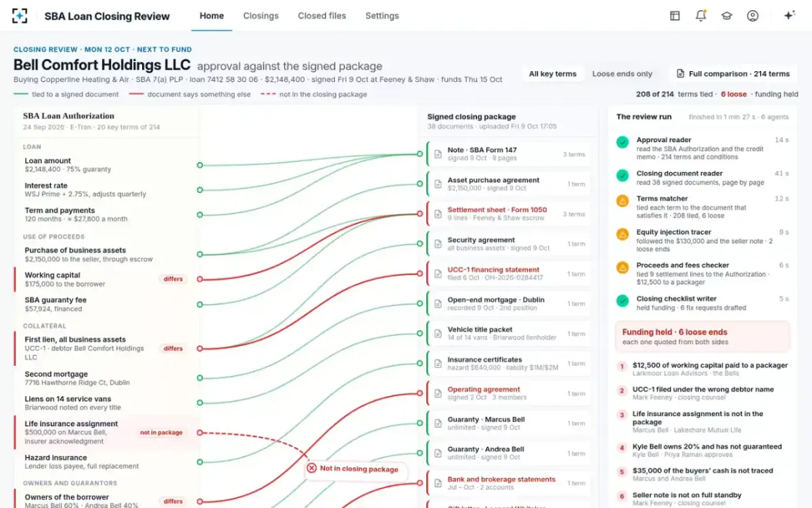812x508 pixels.
Task: Click the Funding held · 6 loose ends banner
Action: pyautogui.click(x=702, y=337)
